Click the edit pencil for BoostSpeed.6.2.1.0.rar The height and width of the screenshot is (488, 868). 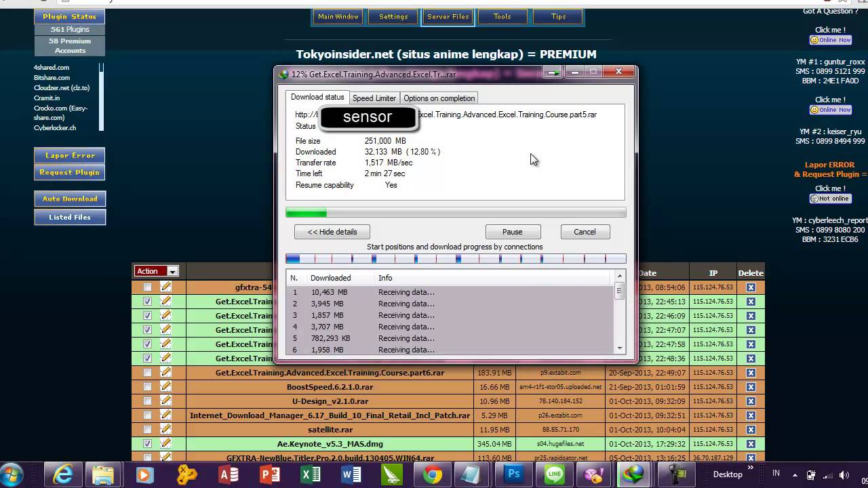pos(165,386)
